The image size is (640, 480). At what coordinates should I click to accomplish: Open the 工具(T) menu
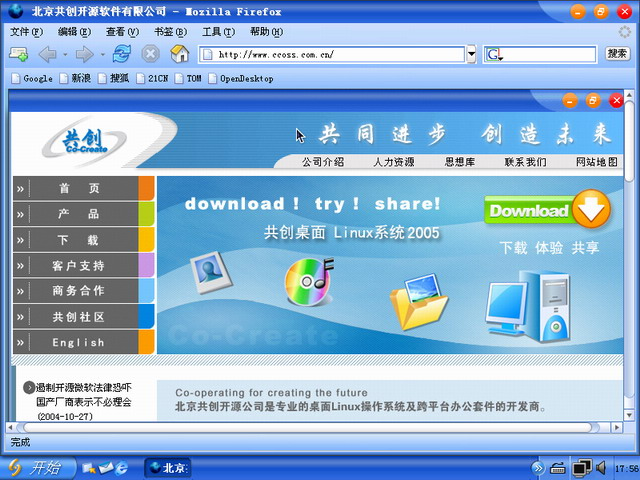219,32
